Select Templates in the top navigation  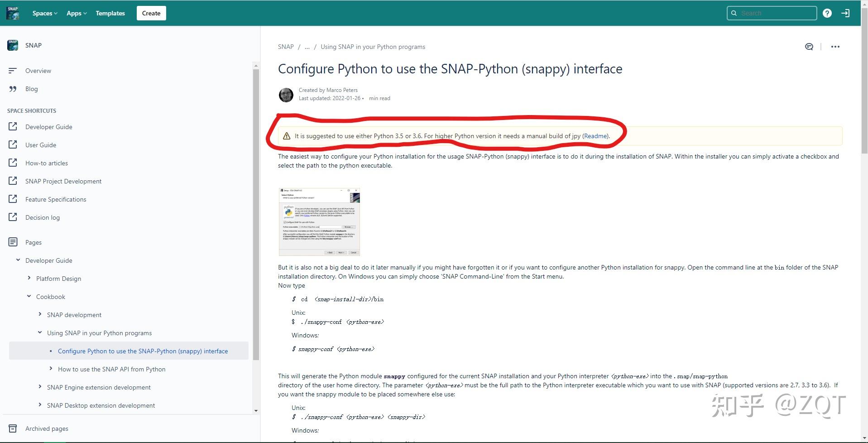(x=110, y=13)
